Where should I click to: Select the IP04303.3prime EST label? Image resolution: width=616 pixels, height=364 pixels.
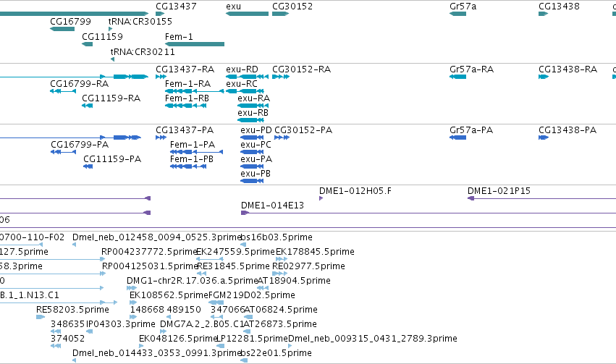pyautogui.click(x=121, y=324)
